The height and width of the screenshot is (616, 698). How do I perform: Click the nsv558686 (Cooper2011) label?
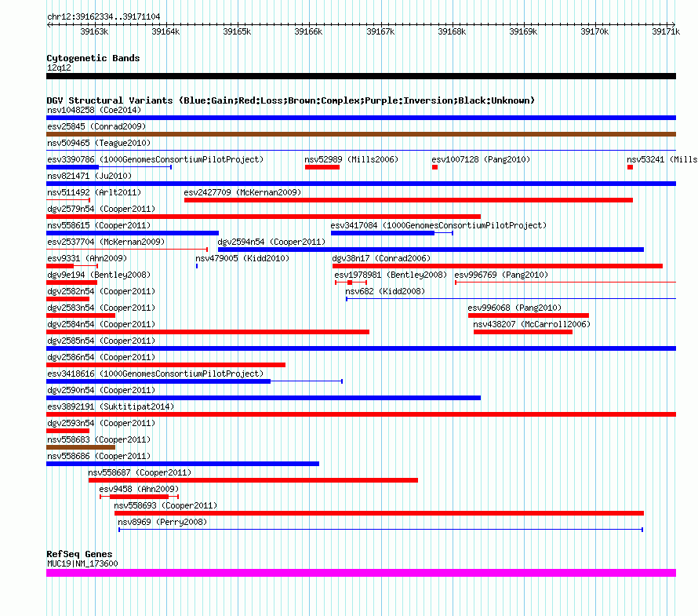click(99, 456)
